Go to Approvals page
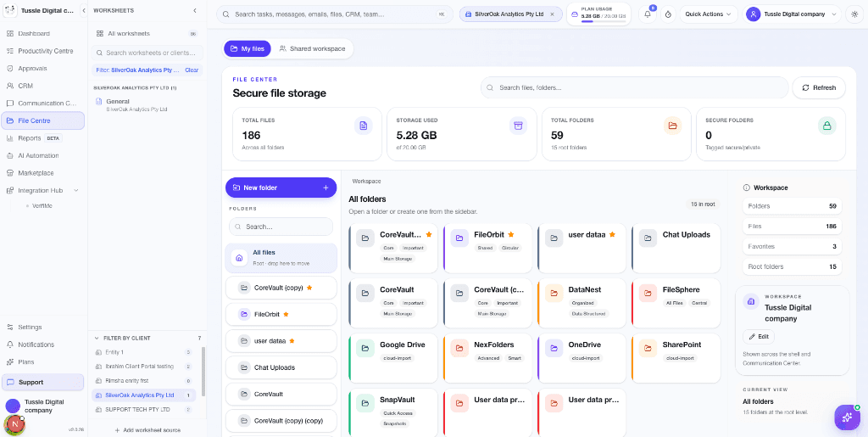This screenshot has width=868, height=437. pyautogui.click(x=43, y=69)
